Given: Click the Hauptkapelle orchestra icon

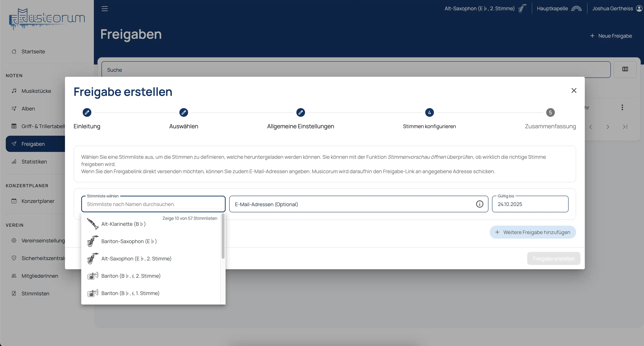Looking at the screenshot, I should coord(576,8).
